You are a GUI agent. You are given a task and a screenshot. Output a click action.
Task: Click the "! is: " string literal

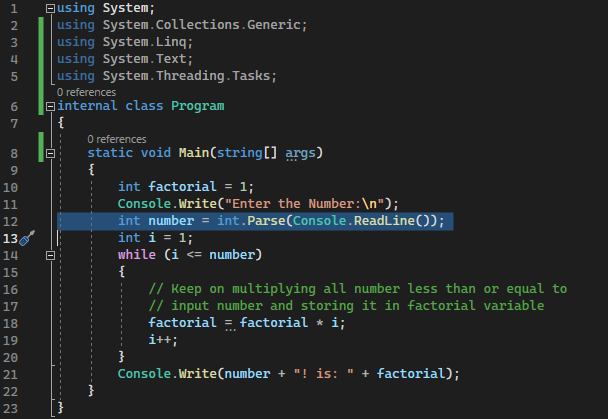(323, 374)
